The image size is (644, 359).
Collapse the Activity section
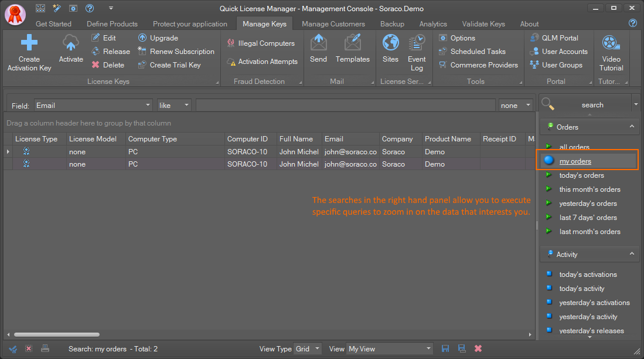[x=632, y=254]
